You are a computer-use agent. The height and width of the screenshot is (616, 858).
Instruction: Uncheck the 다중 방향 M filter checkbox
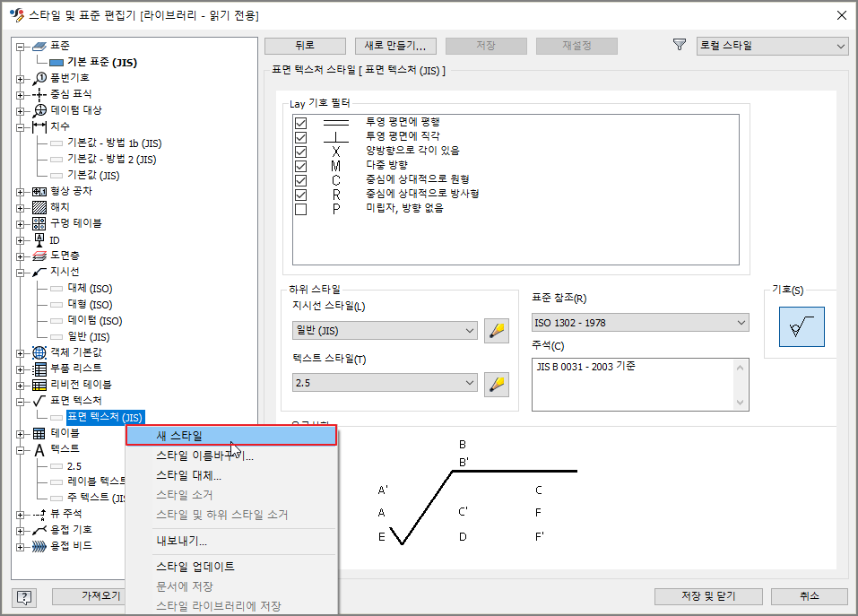coord(301,168)
